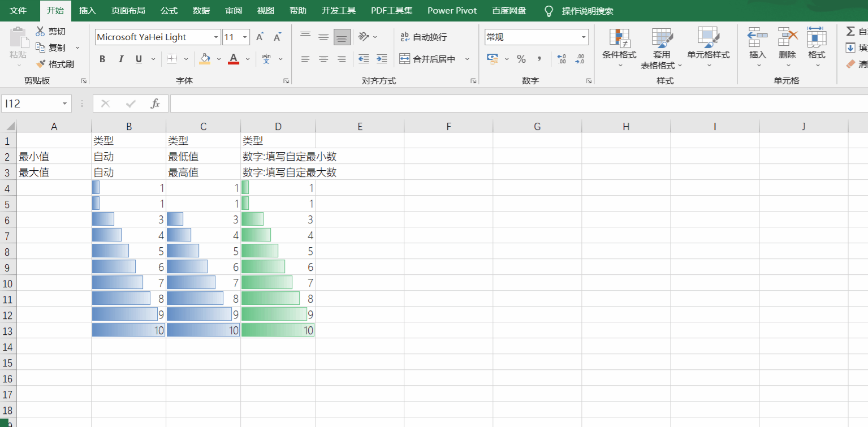This screenshot has height=427, width=868.
Task: Select the Format Painter (格式刷) tool
Action: coord(40,64)
